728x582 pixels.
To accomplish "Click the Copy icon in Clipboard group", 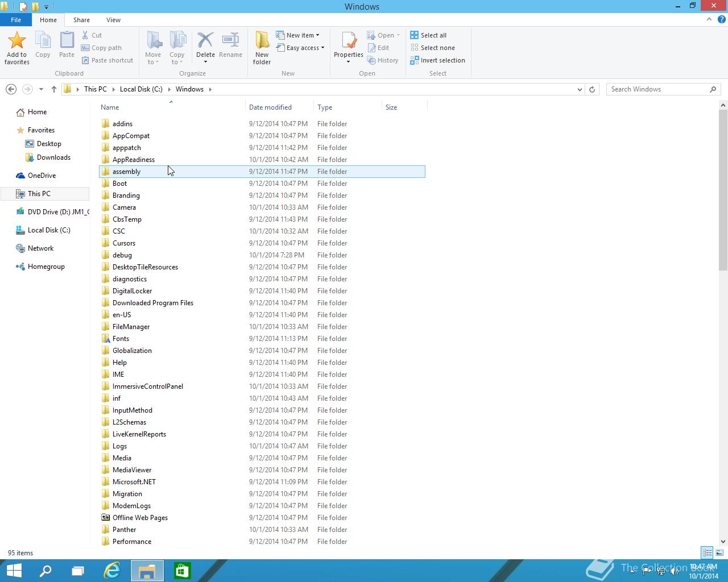I will pyautogui.click(x=43, y=40).
